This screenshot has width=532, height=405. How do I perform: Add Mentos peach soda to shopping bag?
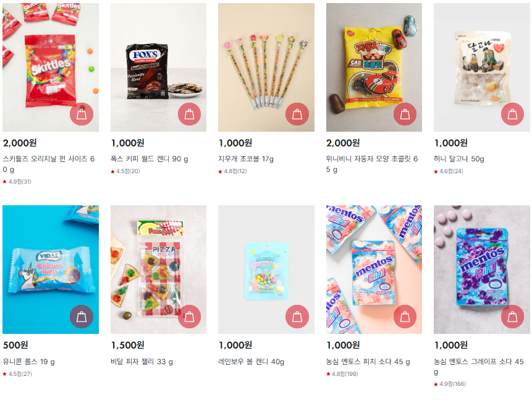coord(405,317)
